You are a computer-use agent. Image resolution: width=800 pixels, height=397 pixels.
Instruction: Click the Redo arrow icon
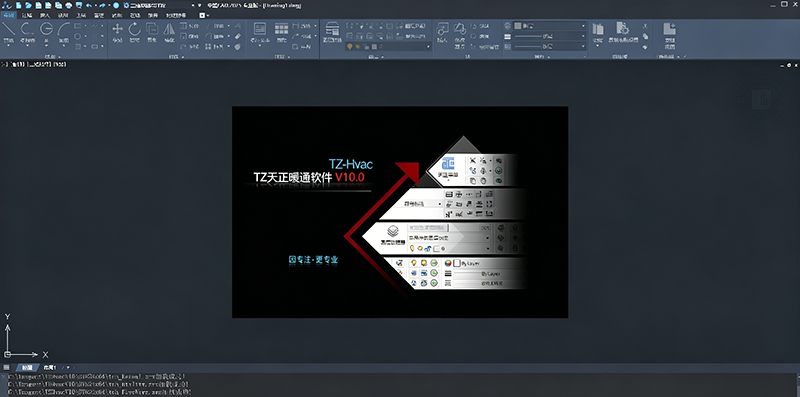102,5
